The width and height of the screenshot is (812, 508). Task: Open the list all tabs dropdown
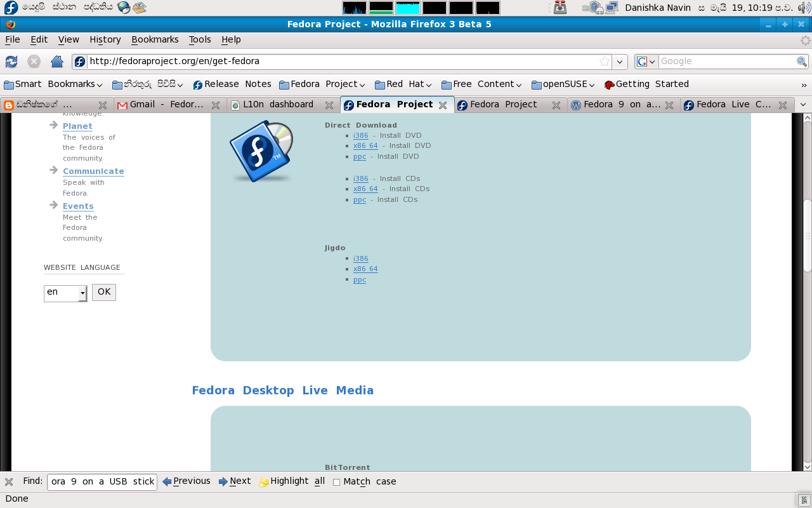(x=803, y=105)
